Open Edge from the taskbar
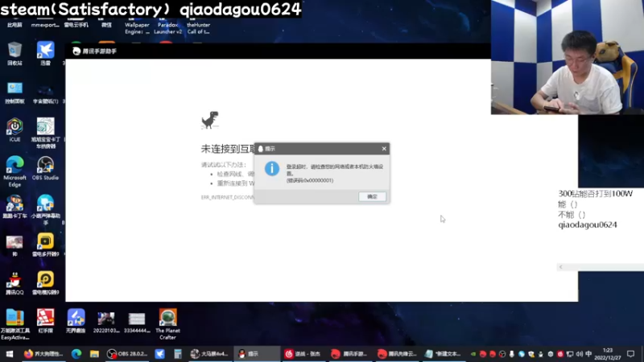This screenshot has width=644, height=362. [76, 354]
